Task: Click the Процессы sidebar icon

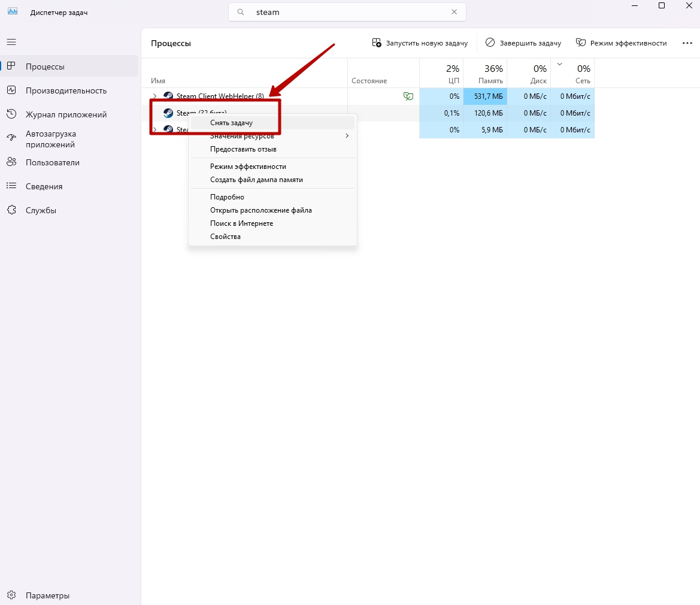Action: coord(11,66)
